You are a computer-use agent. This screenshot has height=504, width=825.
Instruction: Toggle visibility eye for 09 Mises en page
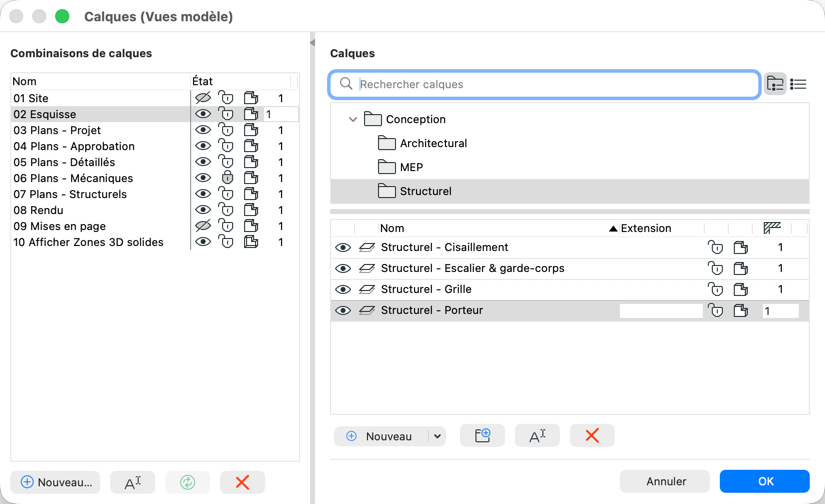click(203, 226)
